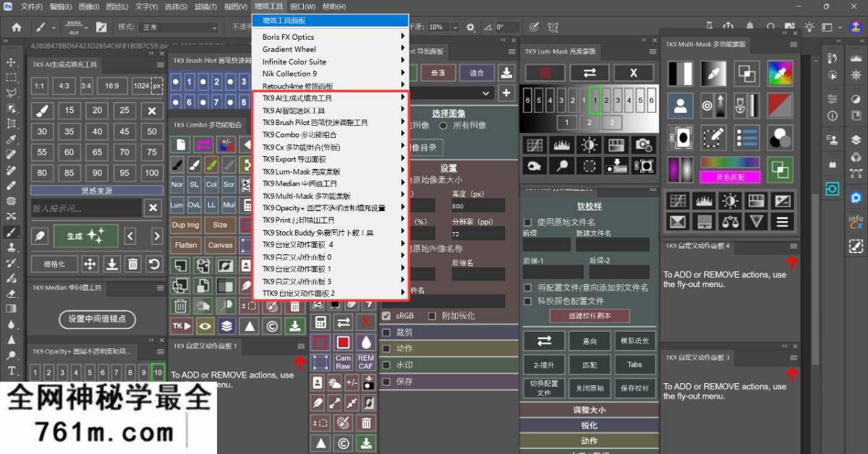Open TK9 Multi-Mask panel menu
This screenshot has height=454, width=868.
point(793,44)
